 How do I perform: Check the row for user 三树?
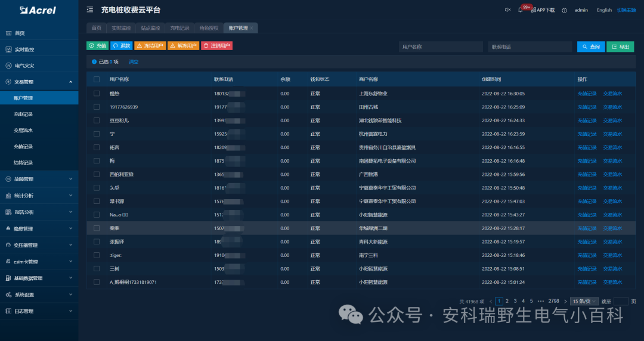97,269
